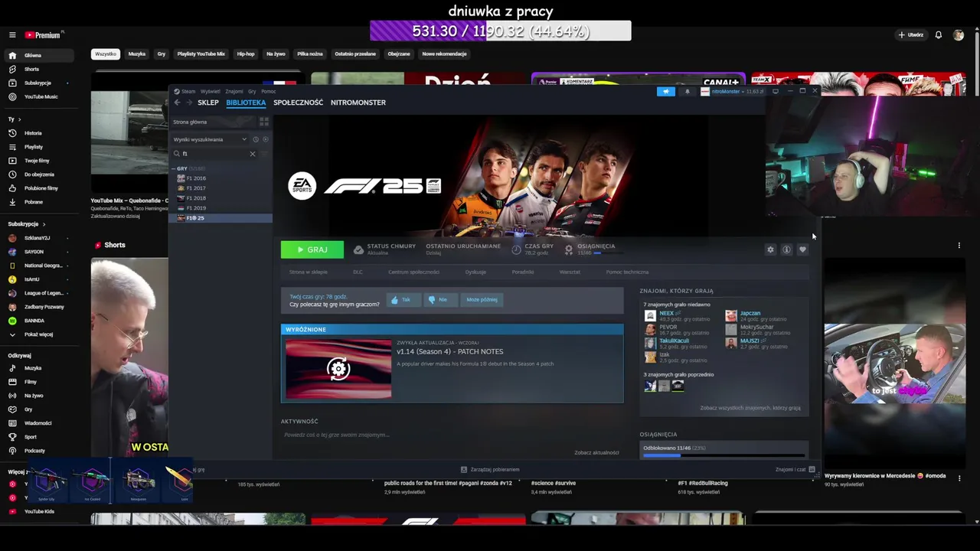Click Zobacz wszystkich znajomych, którzy grają
This screenshot has width=980, height=551.
click(x=750, y=408)
